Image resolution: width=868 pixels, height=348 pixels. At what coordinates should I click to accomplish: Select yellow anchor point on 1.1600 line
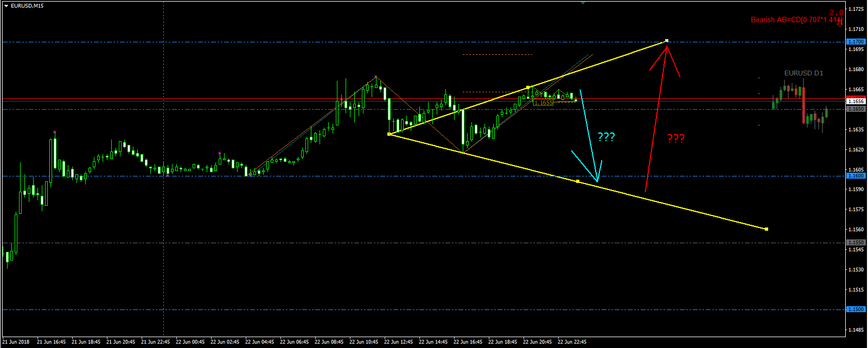coord(578,181)
